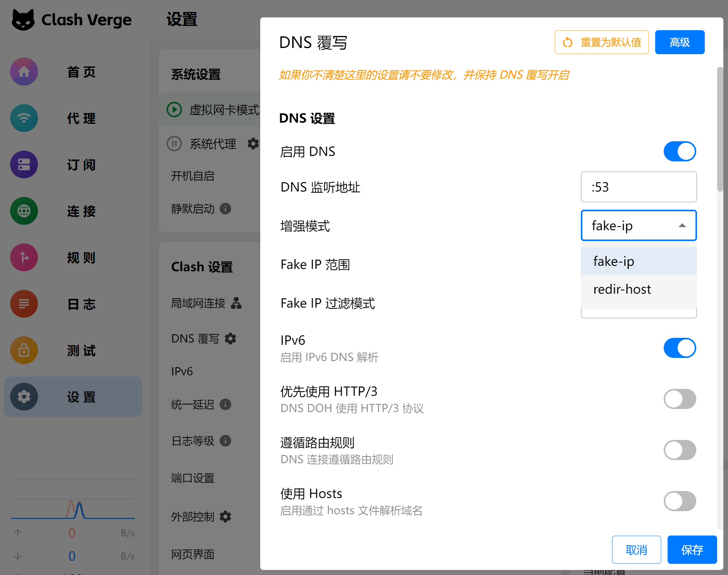Screen dimensions: 728x575
Task: Click the 重置为默认值 reset button
Action: 601,42
